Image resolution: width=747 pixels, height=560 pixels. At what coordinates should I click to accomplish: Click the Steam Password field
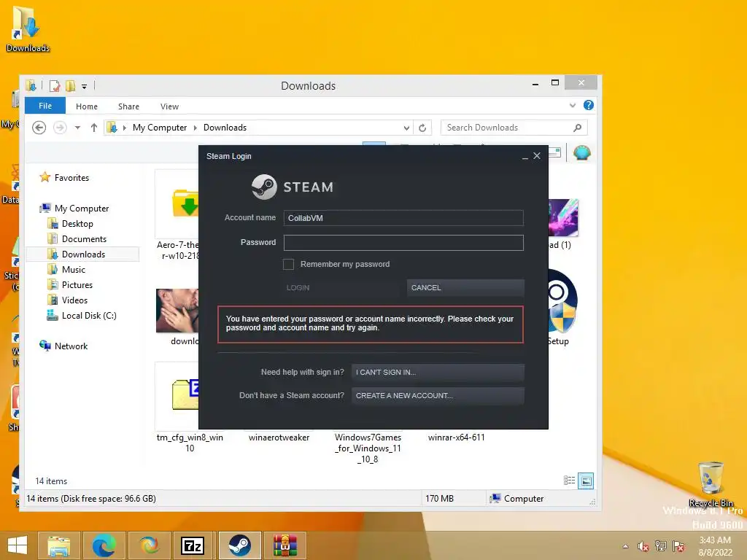(x=403, y=242)
